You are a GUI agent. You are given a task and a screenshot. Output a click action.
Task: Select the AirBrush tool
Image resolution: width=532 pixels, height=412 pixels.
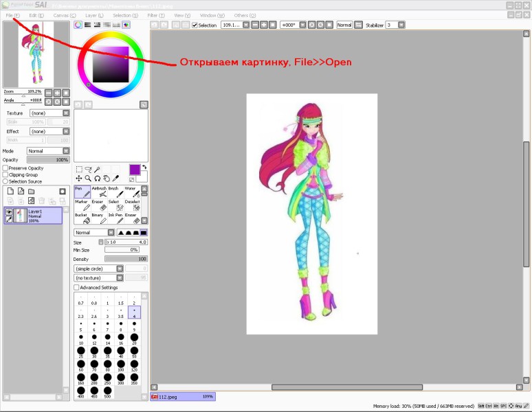coord(99,192)
